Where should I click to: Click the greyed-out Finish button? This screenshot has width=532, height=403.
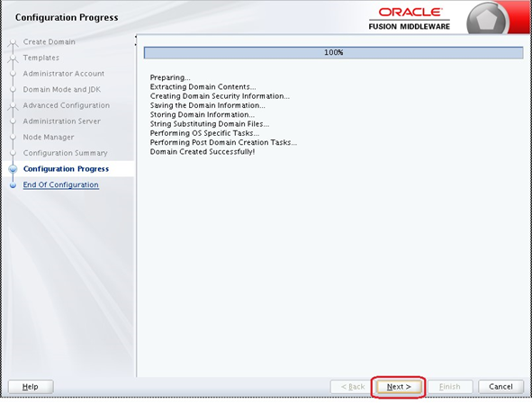pyautogui.click(x=450, y=387)
